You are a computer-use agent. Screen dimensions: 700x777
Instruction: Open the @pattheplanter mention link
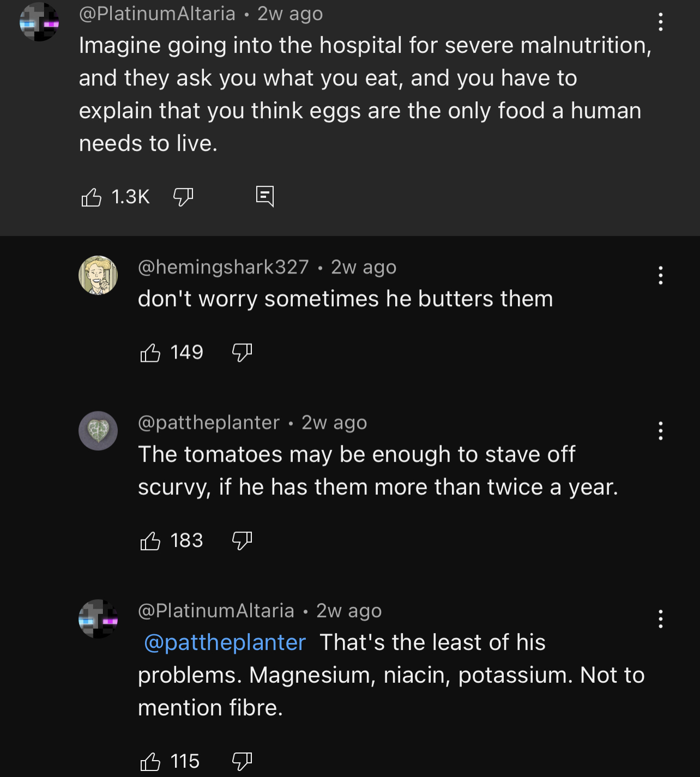click(225, 642)
